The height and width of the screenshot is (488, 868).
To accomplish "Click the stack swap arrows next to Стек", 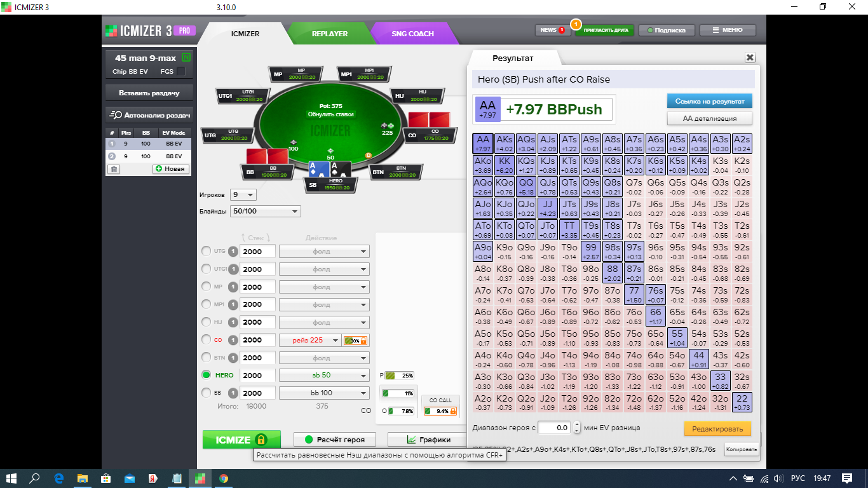I will 256,238.
